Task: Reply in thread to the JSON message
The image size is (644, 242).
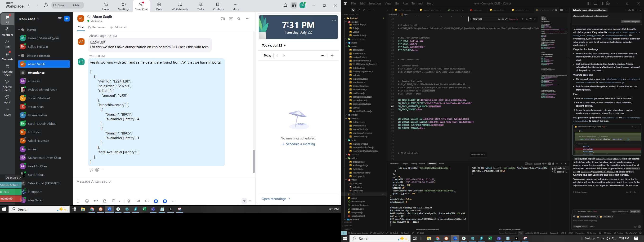Action: tap(91, 170)
